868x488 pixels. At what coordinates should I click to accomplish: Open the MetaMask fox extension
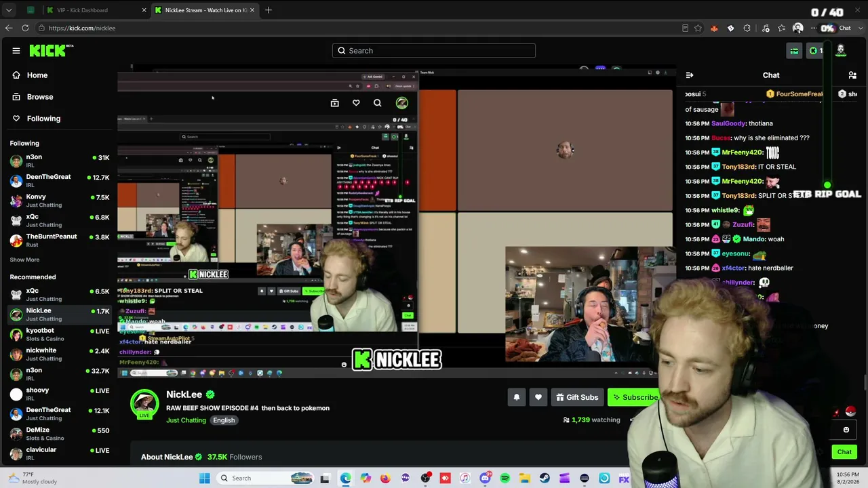tap(714, 28)
